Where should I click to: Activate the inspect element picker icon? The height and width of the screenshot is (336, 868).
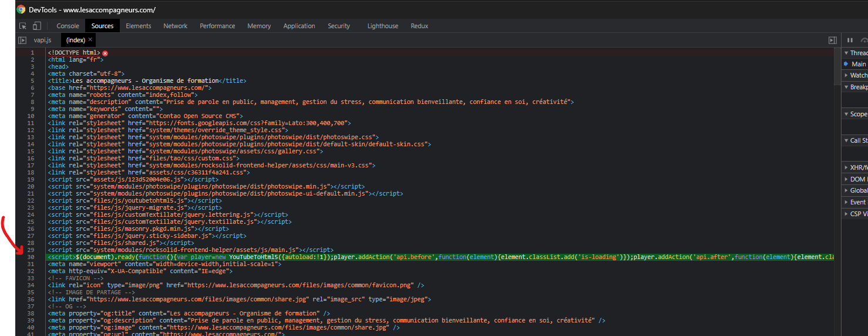click(23, 26)
